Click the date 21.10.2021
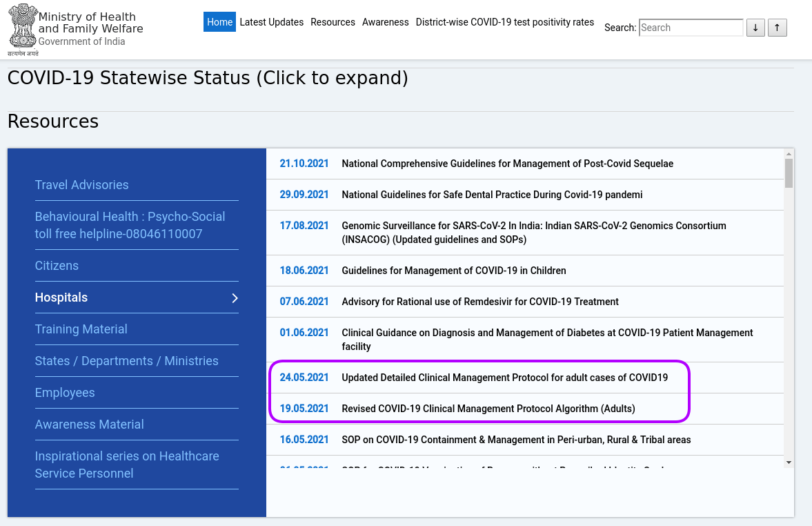 pos(304,164)
